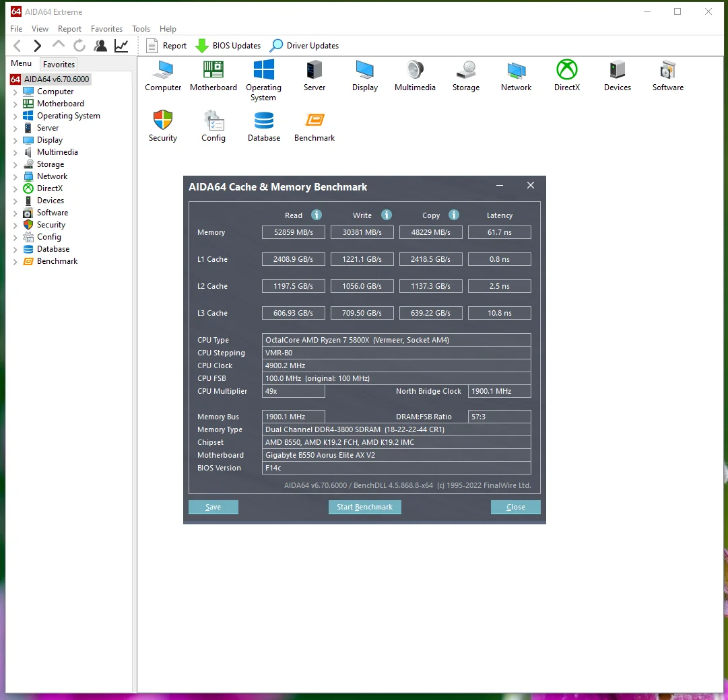Screen dimensions: 728x700
Task: Select AIDA64 v6.70.6000 root tree item
Action: (x=51, y=79)
